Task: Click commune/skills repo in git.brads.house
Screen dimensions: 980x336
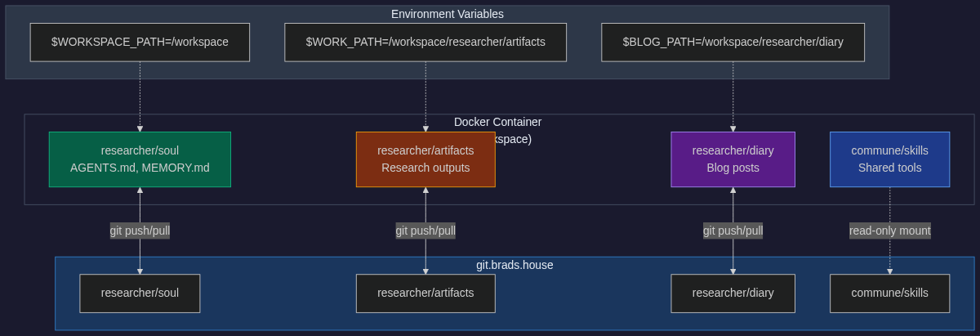Action: [x=889, y=293]
